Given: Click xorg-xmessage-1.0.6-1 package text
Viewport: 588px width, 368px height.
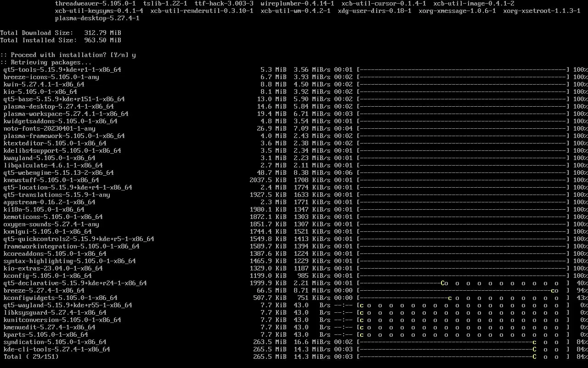Looking at the screenshot, I should point(458,11).
